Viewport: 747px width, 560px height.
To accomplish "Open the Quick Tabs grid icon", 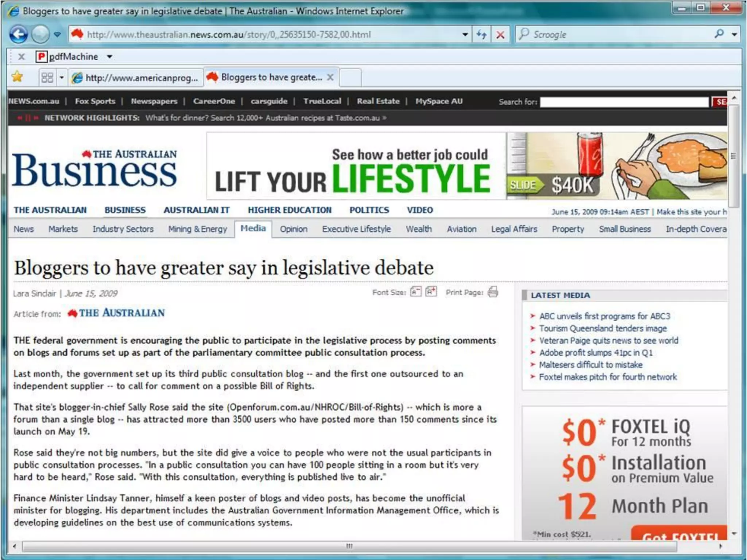I will point(47,78).
